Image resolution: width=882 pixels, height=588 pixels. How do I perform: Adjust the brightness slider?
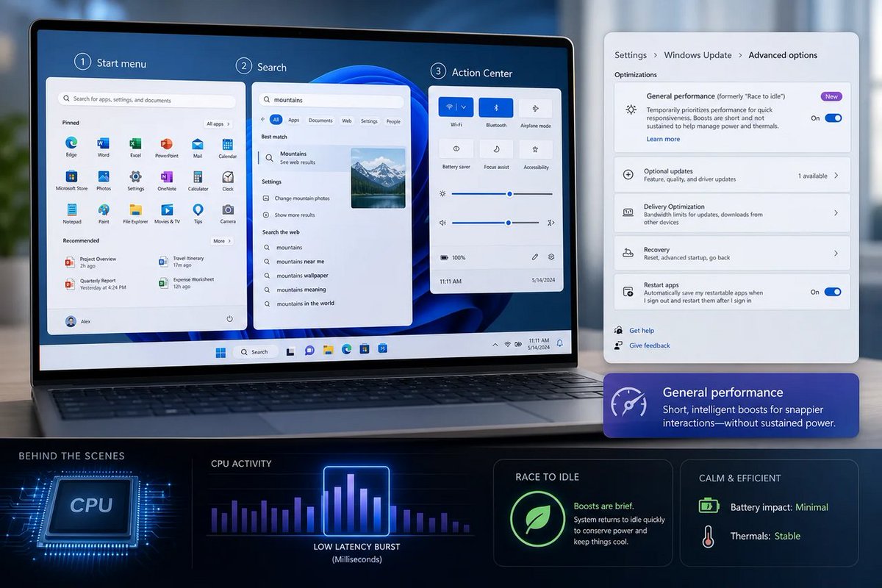point(502,194)
